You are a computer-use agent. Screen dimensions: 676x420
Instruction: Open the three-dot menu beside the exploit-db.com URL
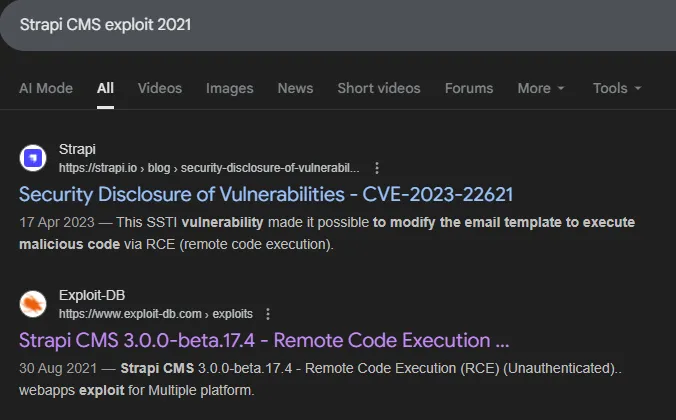(x=268, y=313)
